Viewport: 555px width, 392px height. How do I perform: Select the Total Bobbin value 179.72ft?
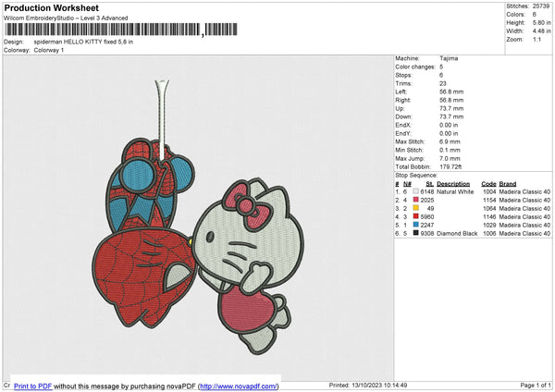tap(450, 166)
